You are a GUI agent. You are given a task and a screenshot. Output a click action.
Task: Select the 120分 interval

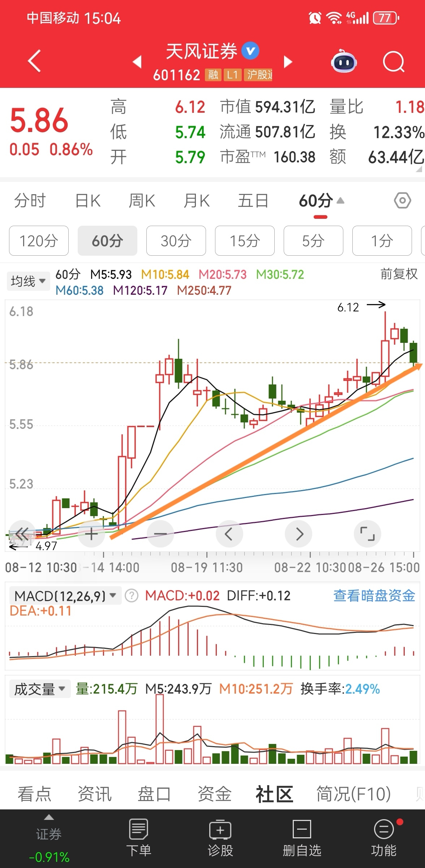39,241
